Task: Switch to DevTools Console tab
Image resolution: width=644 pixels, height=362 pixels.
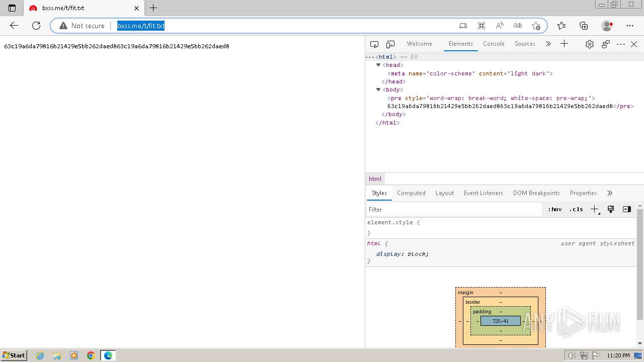Action: coord(494,44)
